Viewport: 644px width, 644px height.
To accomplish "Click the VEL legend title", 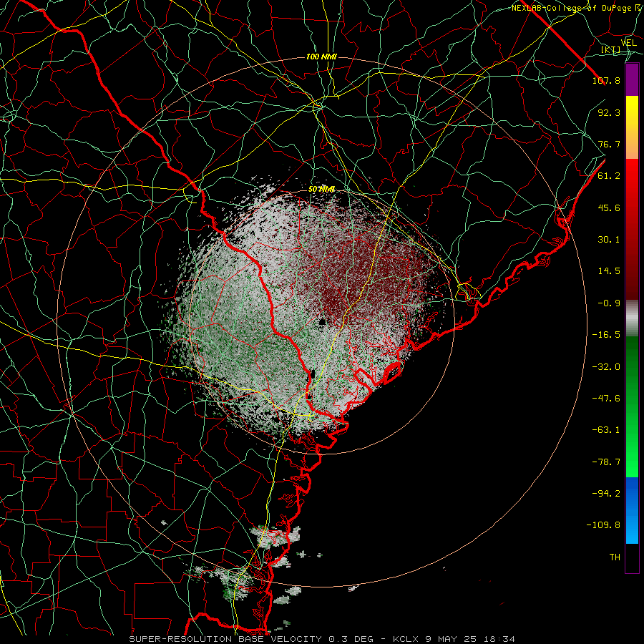I will tap(628, 43).
